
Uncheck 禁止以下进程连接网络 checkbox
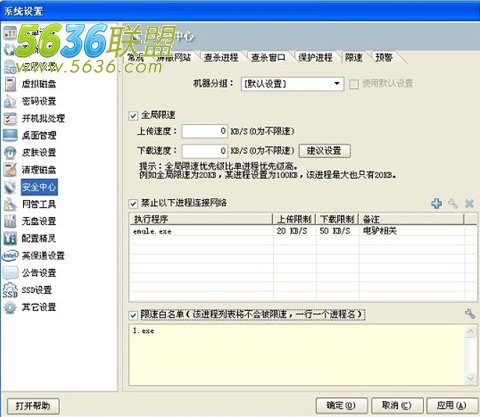coord(133,203)
